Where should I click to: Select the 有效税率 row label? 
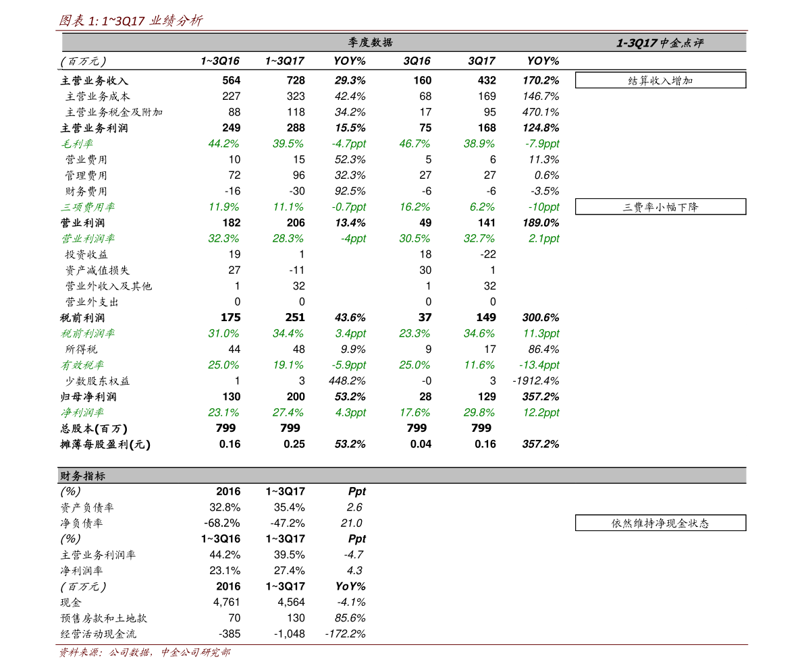(x=82, y=365)
